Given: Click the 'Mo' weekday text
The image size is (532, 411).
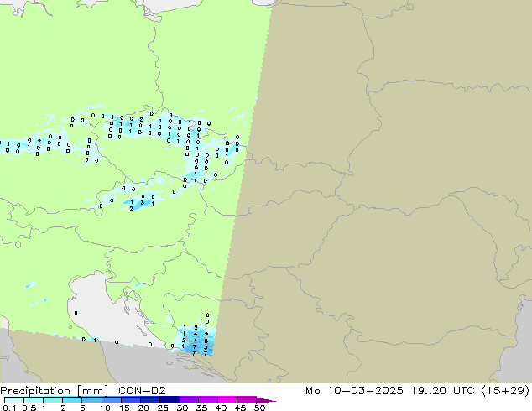Looking at the screenshot, I should 312,391.
